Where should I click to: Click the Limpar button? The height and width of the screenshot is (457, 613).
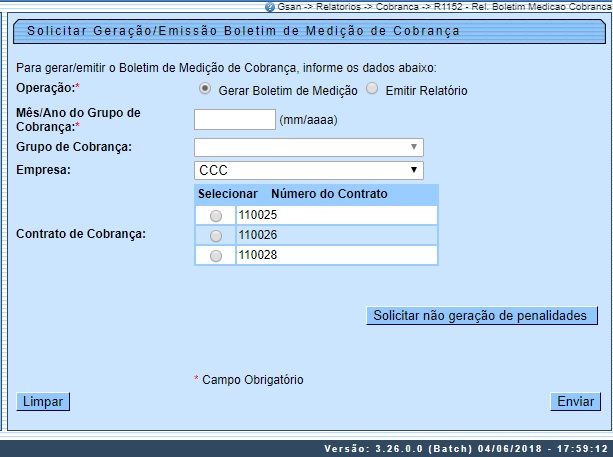(x=42, y=401)
